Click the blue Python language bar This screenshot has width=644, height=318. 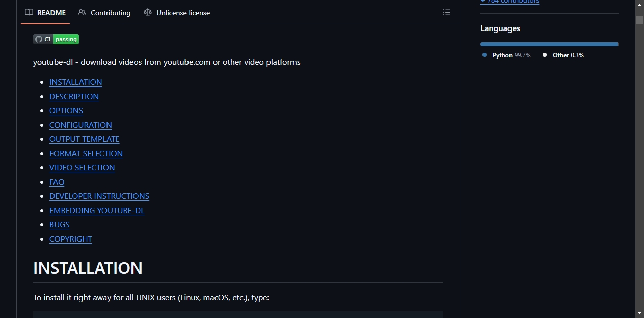pyautogui.click(x=549, y=44)
